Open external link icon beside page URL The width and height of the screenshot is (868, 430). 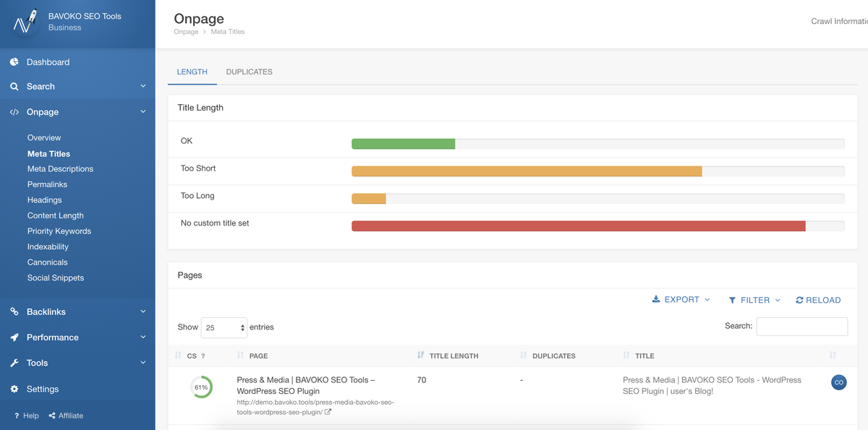tap(328, 412)
